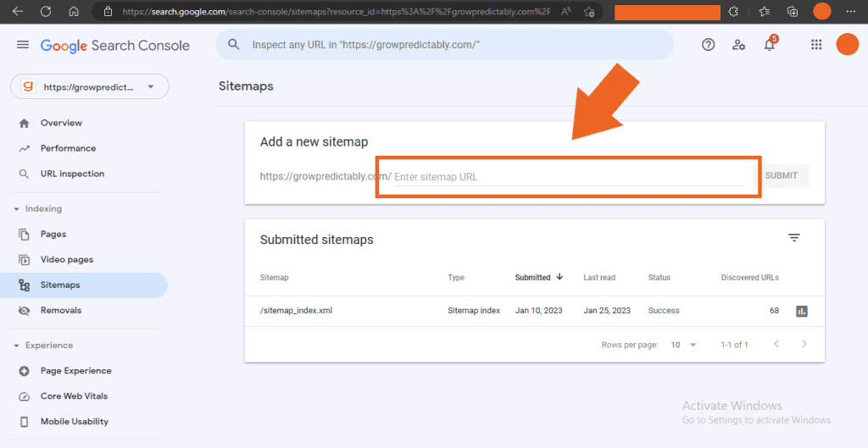Click the Mobile Usability phone icon
Image resolution: width=868 pixels, height=448 pixels.
pyautogui.click(x=24, y=422)
